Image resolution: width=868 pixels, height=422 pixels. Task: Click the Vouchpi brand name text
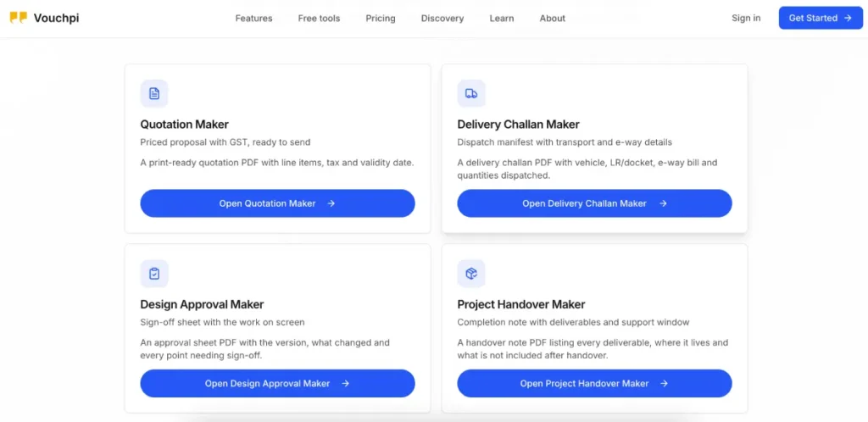pos(56,18)
